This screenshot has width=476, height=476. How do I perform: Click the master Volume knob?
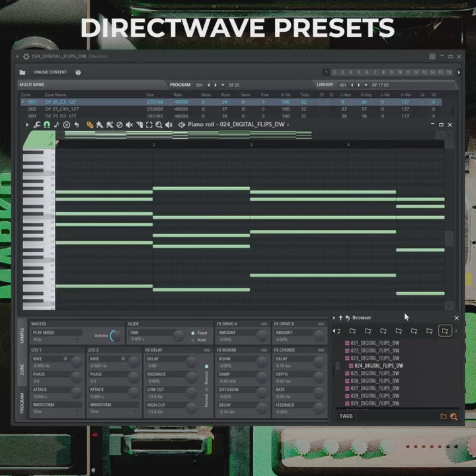(116, 336)
